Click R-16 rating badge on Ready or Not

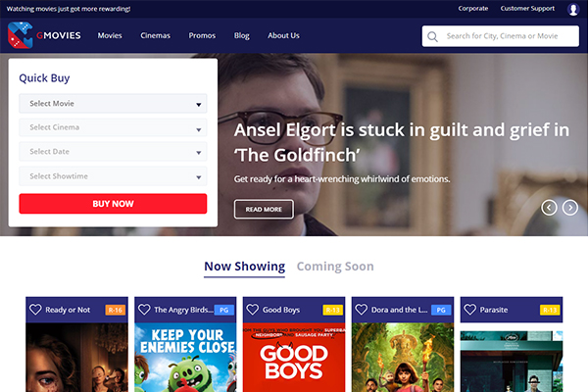[x=115, y=310]
